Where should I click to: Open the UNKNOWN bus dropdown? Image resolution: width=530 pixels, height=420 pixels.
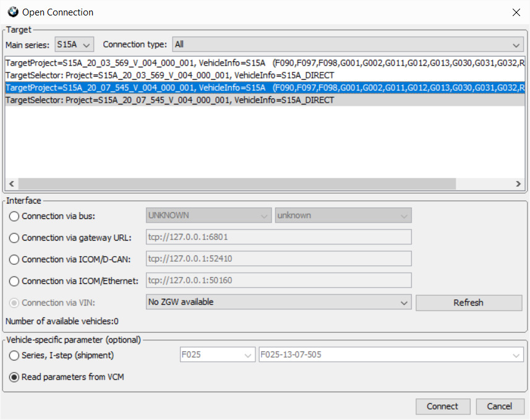pyautogui.click(x=208, y=215)
